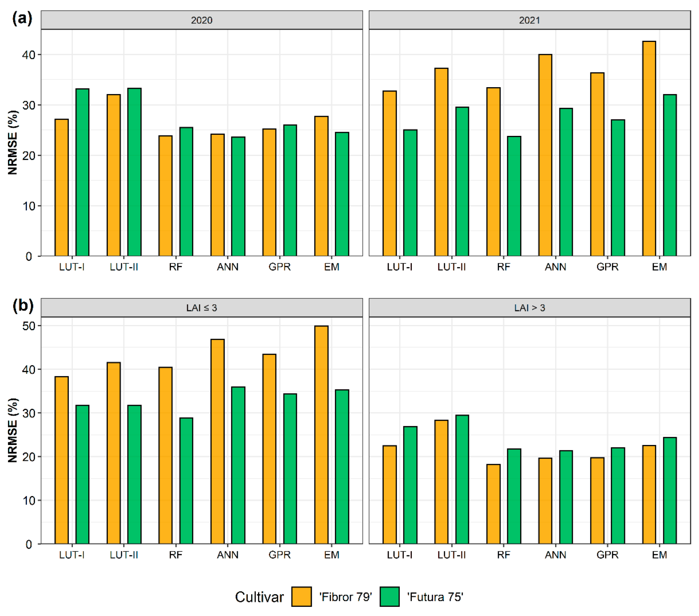
Task: Click the green ANN bar in 2020 panel
Action: [x=238, y=197]
